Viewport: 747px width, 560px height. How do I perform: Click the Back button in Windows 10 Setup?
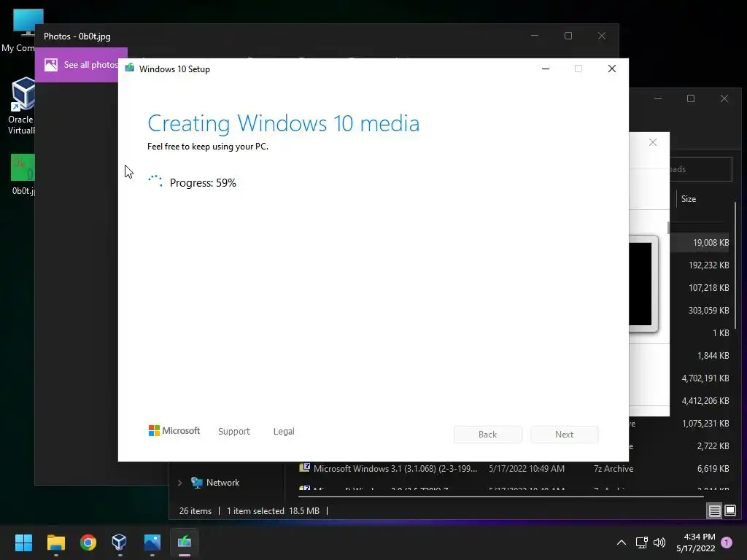(x=487, y=435)
